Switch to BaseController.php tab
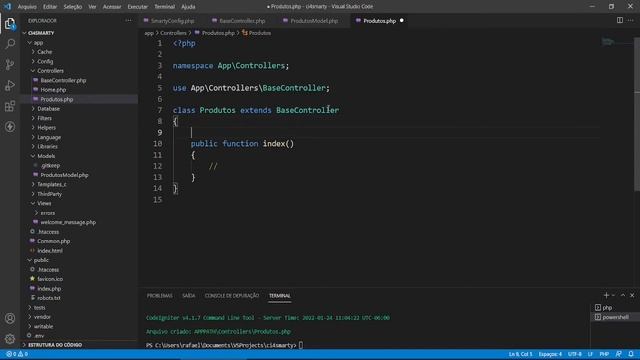 242,20
